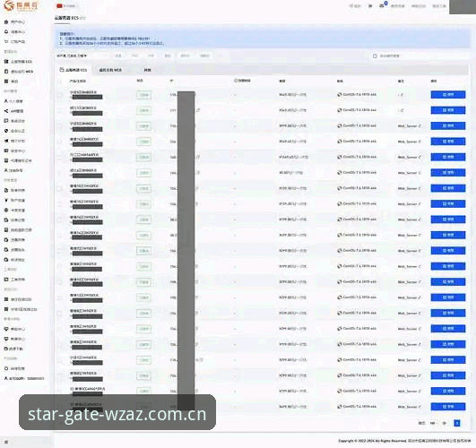Open the bell icon item in left sidebar

click(6, 32)
